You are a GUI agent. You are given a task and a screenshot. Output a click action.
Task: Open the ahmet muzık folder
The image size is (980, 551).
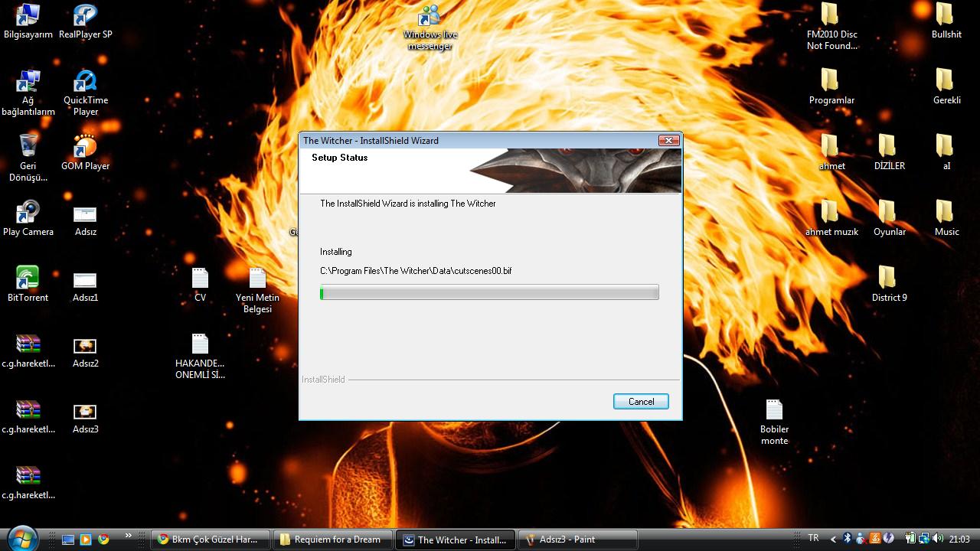point(831,219)
